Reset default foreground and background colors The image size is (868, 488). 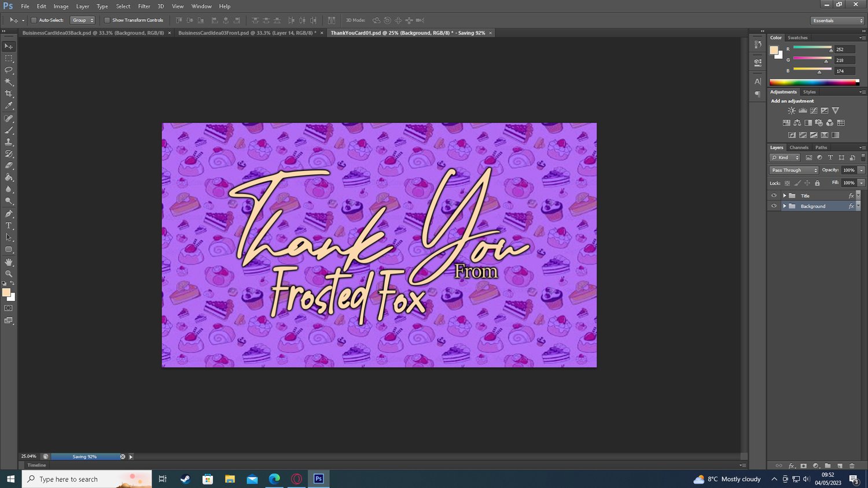coord(4,284)
